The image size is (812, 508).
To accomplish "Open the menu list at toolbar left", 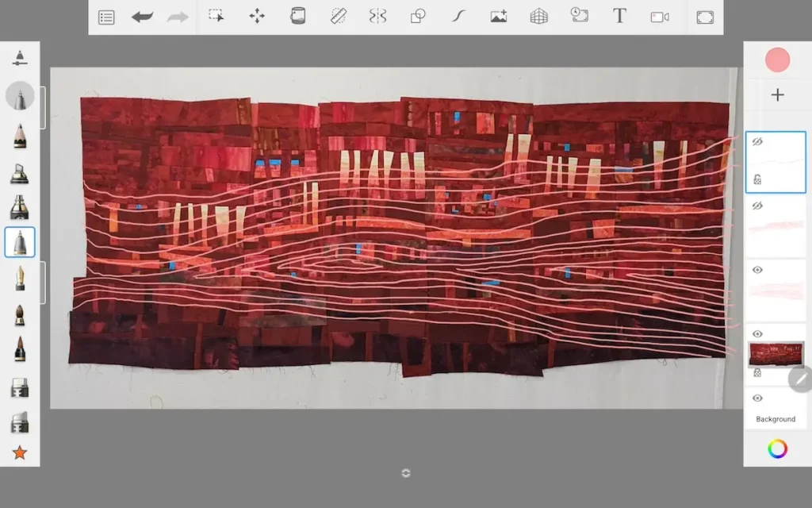I will (x=106, y=16).
